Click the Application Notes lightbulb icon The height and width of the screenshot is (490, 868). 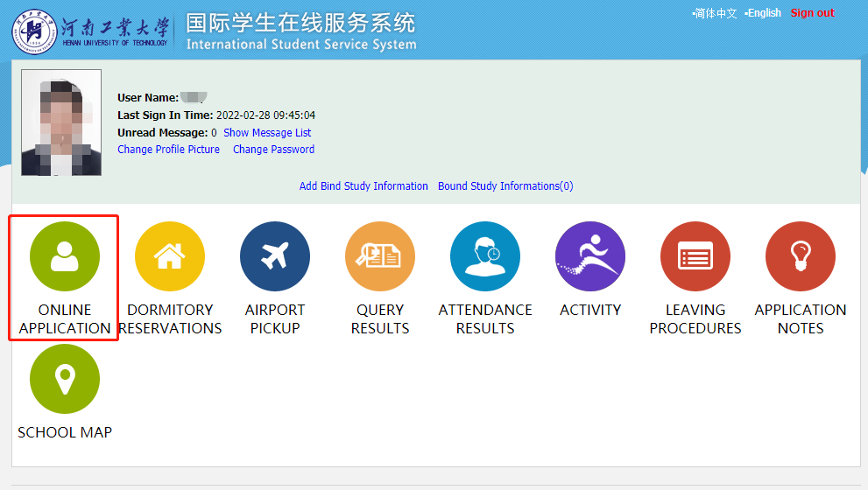point(801,256)
